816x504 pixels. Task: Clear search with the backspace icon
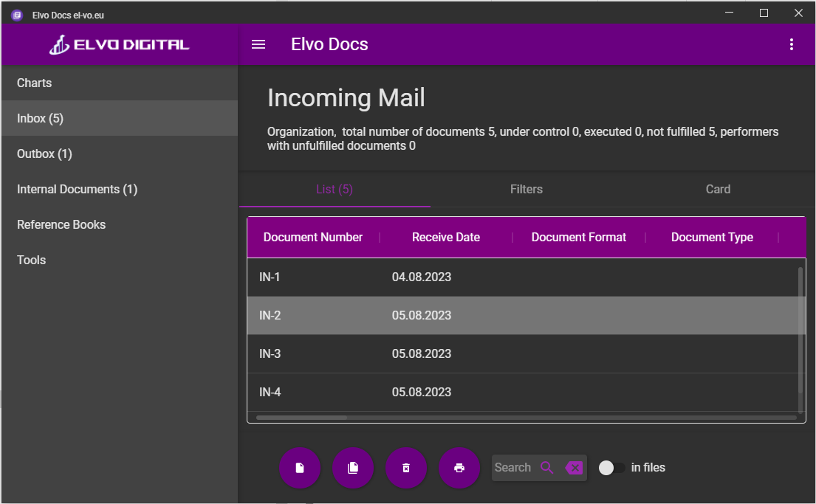tap(574, 467)
